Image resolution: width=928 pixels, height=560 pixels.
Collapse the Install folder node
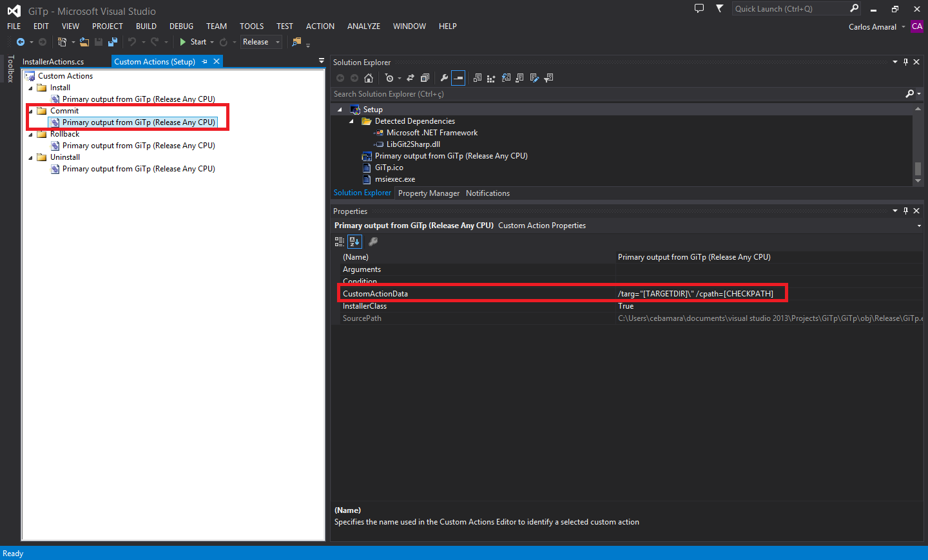pos(30,88)
